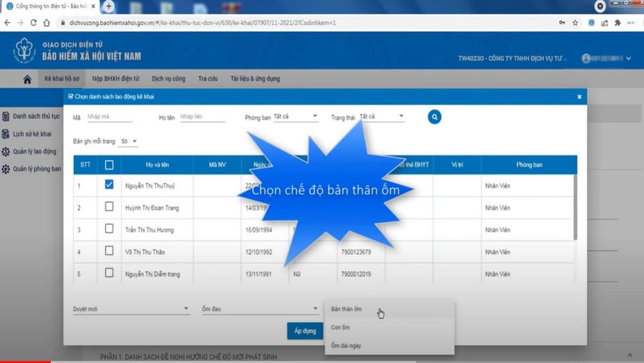Click the blue search magnifier button
This screenshot has height=363, width=644.
[434, 117]
